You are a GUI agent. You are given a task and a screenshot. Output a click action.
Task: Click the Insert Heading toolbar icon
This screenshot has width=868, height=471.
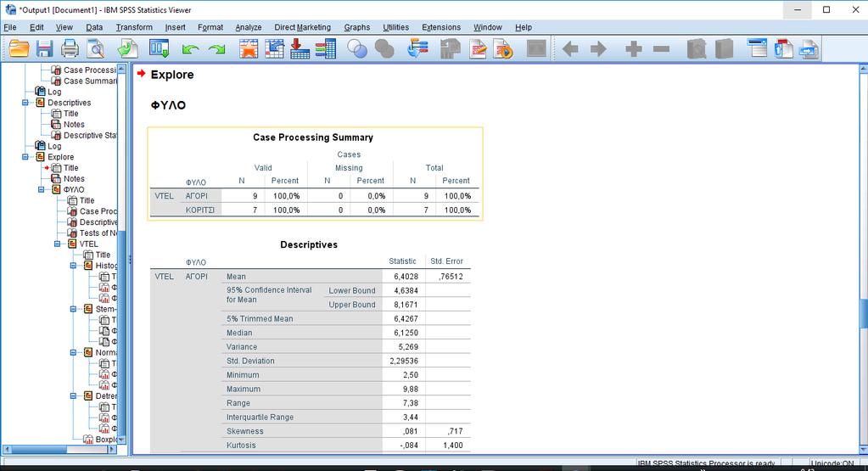coord(757,48)
